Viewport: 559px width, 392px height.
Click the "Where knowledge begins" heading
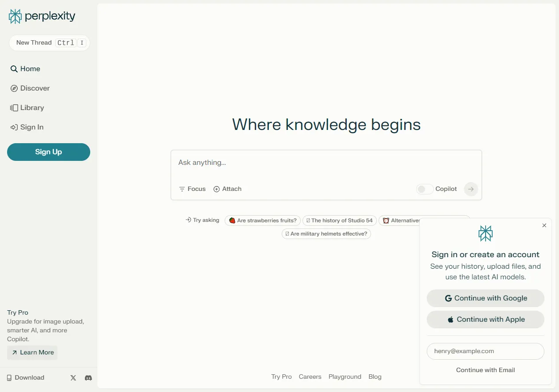coord(326,125)
